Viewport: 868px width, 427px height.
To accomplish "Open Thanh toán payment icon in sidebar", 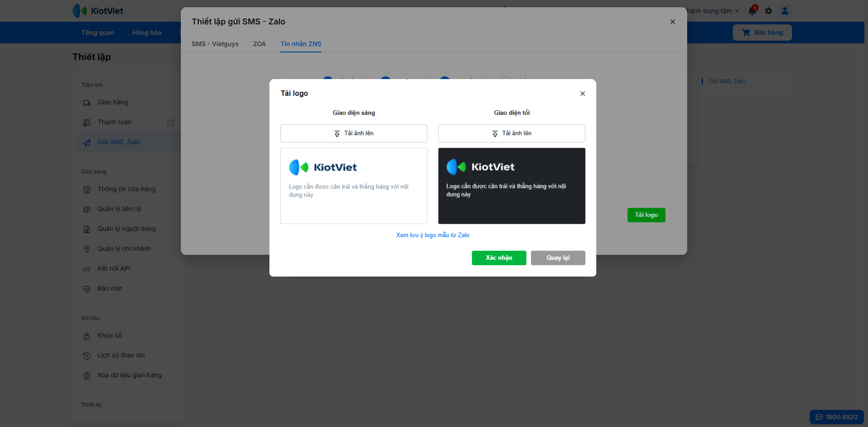I will [87, 123].
